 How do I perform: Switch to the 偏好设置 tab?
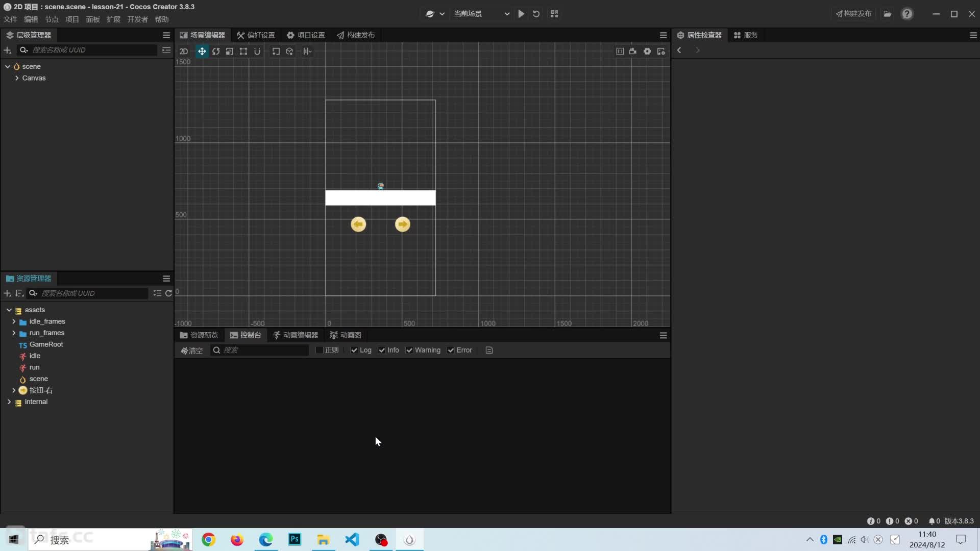point(256,35)
